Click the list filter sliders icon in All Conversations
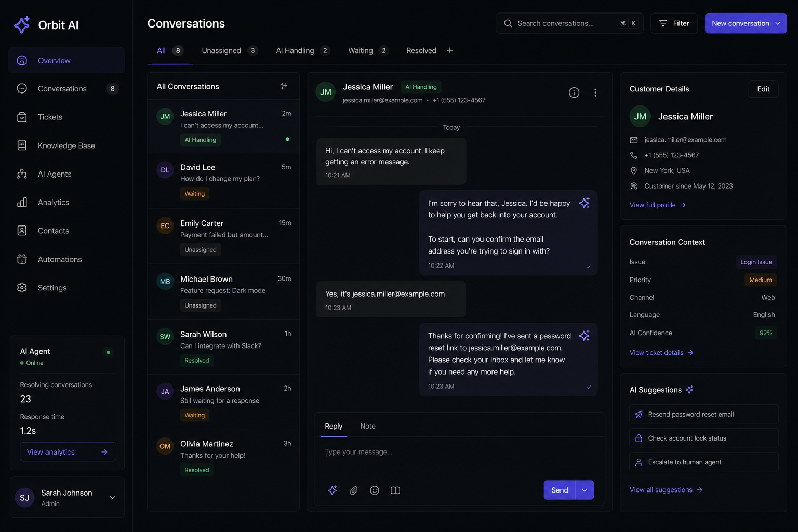798x532 pixels. pyautogui.click(x=284, y=86)
